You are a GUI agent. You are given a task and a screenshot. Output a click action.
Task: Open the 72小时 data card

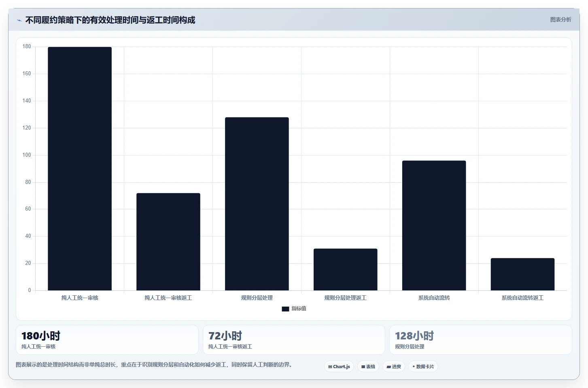point(294,340)
